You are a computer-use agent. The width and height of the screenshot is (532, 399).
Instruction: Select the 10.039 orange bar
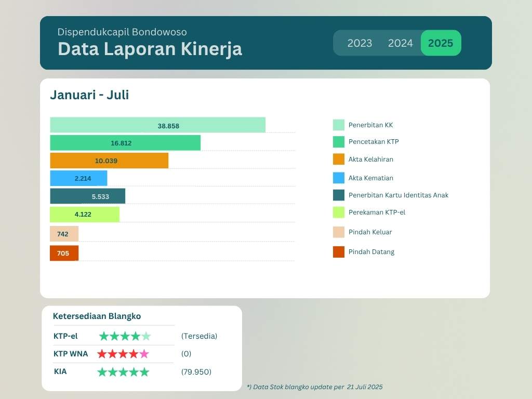(109, 161)
